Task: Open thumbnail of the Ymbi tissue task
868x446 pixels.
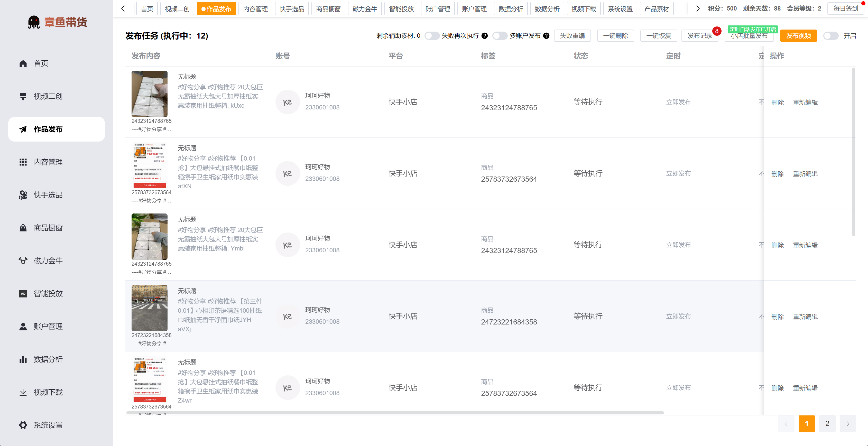Action: [149, 236]
